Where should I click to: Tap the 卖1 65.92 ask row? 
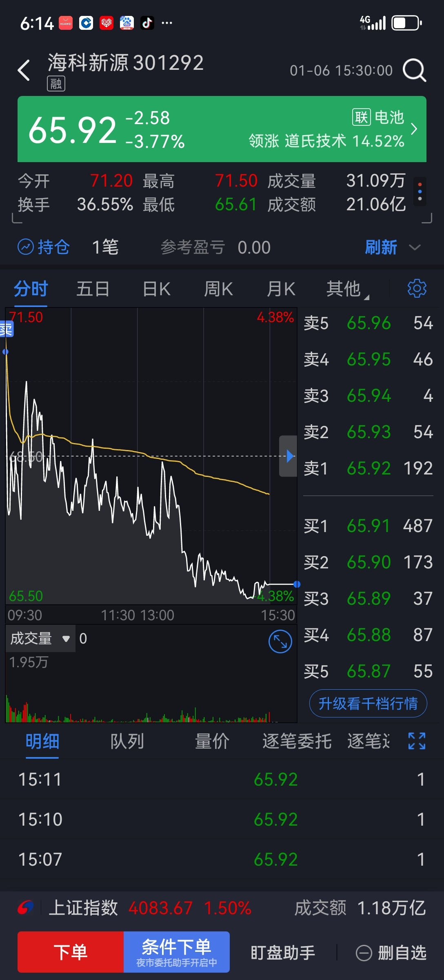point(368,468)
